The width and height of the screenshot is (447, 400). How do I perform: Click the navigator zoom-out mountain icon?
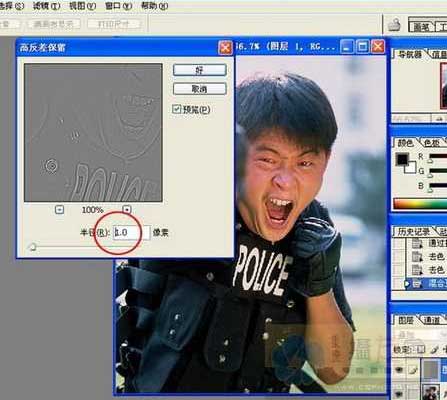click(438, 118)
